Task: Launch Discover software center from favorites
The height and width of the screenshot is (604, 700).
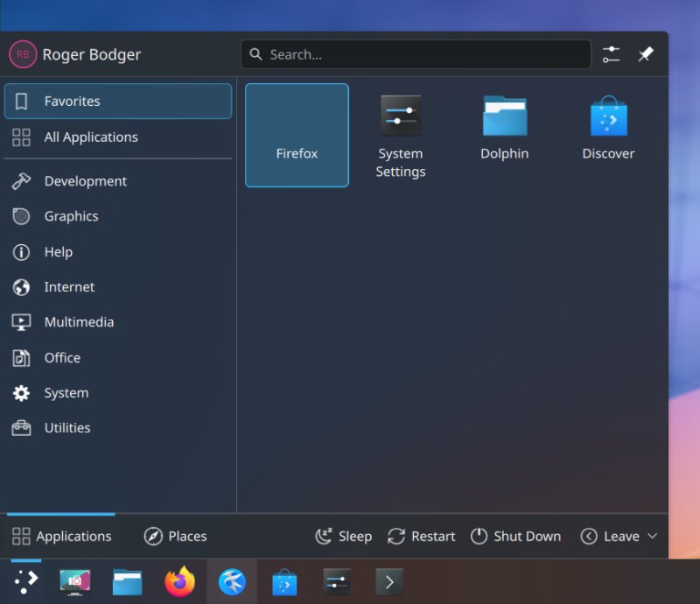Action: 607,123
